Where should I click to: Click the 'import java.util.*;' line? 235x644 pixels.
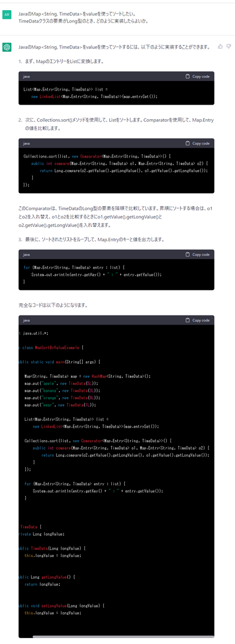point(33,333)
